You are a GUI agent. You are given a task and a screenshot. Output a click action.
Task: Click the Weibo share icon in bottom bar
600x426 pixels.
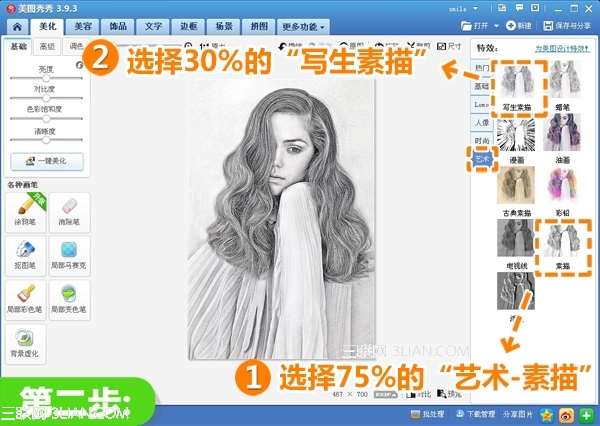click(x=566, y=415)
